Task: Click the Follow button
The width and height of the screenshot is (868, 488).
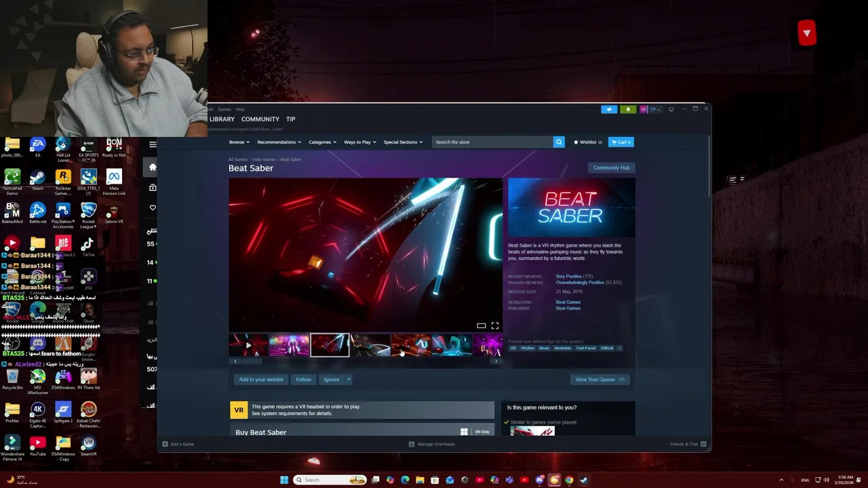Action: pos(303,380)
